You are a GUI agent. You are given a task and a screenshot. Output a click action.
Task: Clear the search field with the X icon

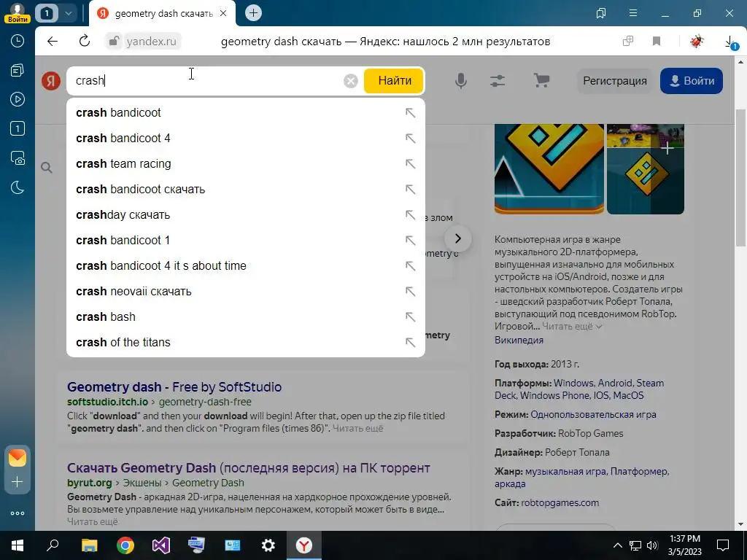click(x=351, y=81)
